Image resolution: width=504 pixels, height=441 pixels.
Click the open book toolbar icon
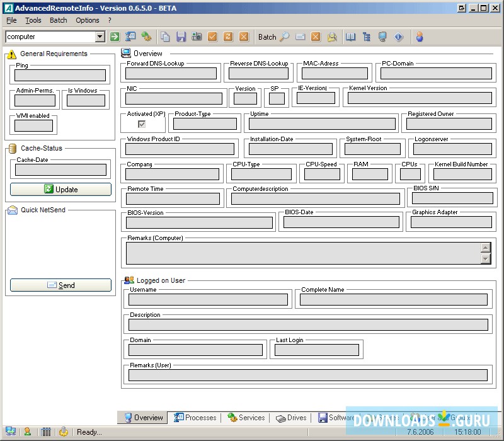[x=351, y=37]
